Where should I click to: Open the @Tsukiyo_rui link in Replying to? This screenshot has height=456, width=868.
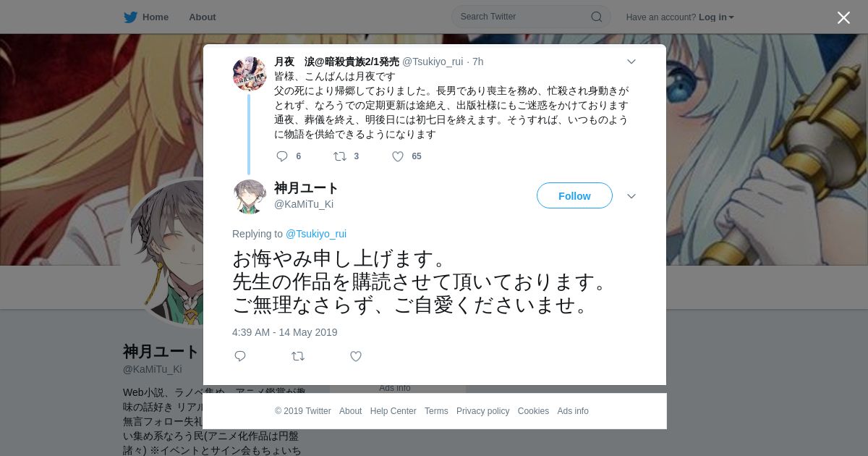316,234
